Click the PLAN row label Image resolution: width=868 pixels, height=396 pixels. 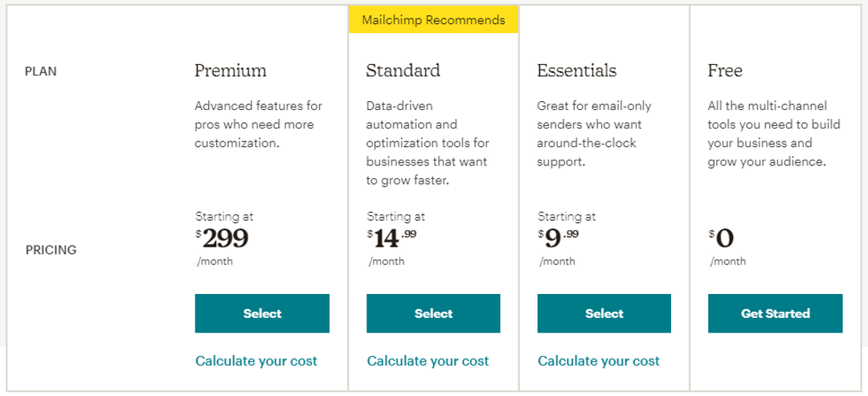pos(41,72)
